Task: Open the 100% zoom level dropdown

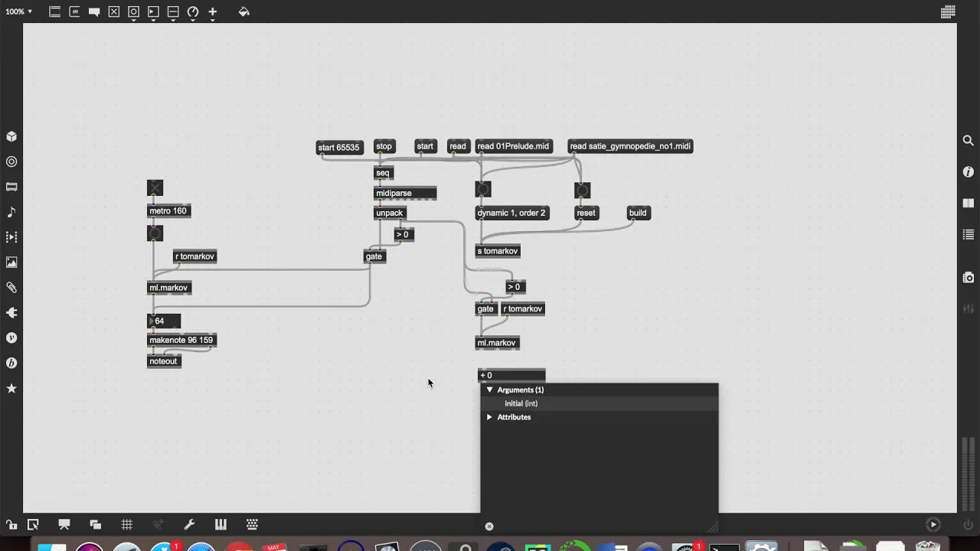Action: pos(18,11)
